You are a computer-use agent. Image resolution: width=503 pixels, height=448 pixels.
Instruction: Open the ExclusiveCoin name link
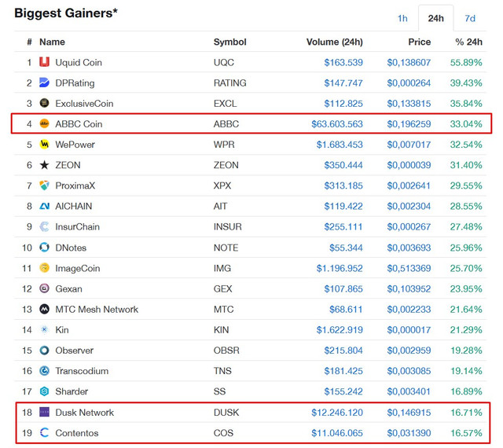[x=84, y=103]
